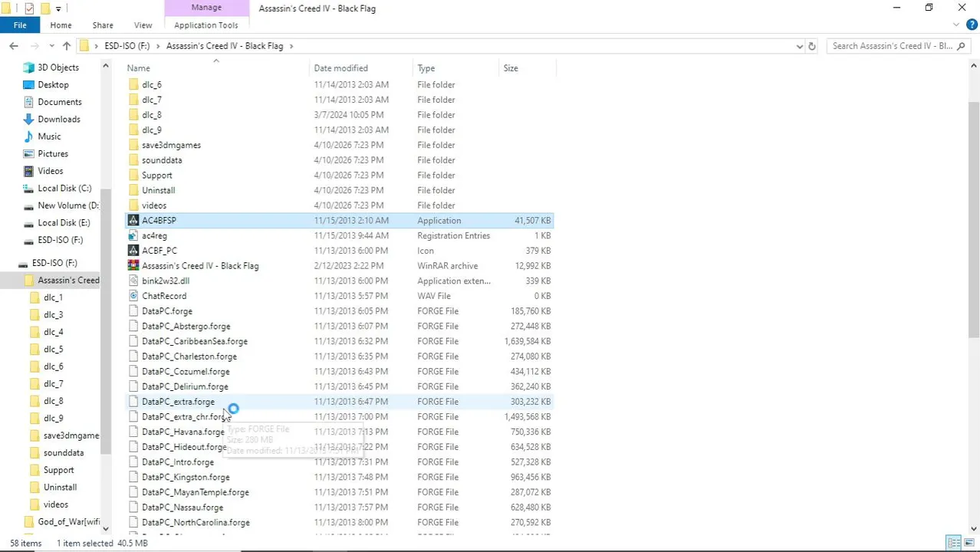Select DataPC_Nassau.forge file

click(183, 508)
